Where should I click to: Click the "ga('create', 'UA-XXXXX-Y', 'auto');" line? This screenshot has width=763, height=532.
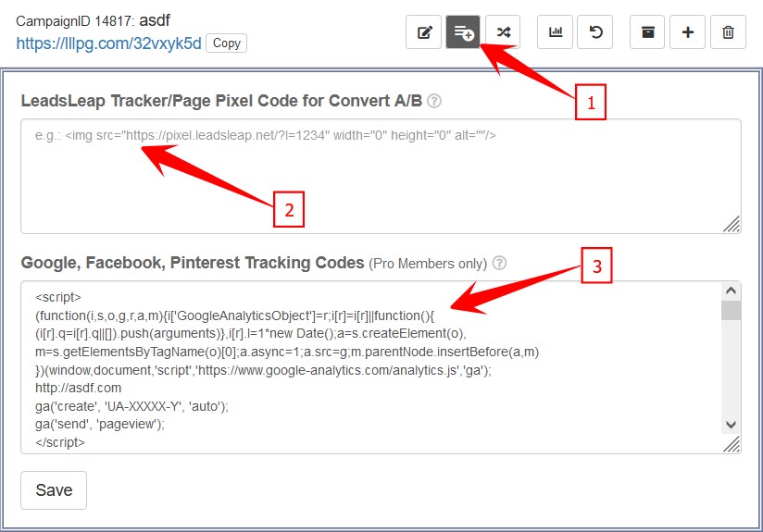(131, 406)
